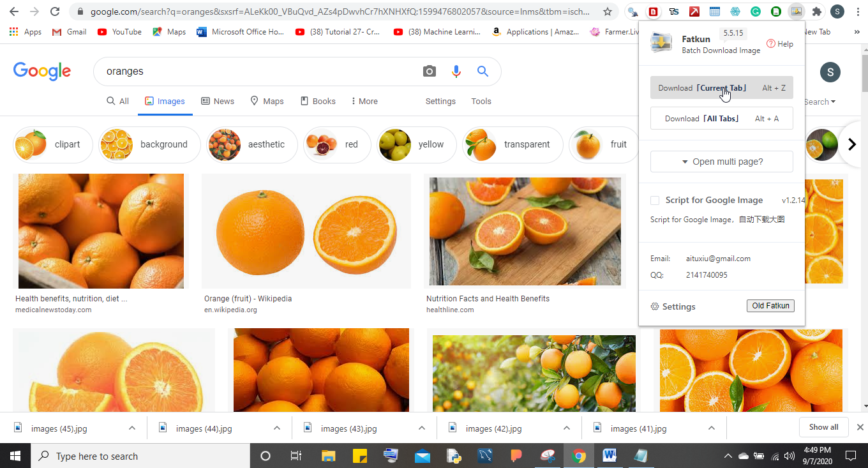The width and height of the screenshot is (868, 468).
Task: Switch to the All search tab
Action: [117, 101]
